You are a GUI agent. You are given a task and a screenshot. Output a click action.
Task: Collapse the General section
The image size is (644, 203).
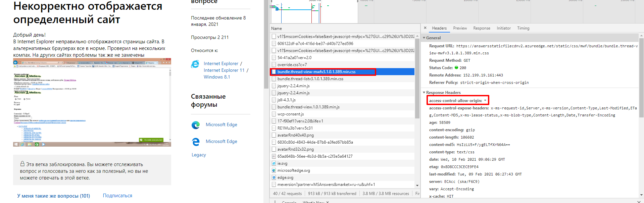[424, 38]
